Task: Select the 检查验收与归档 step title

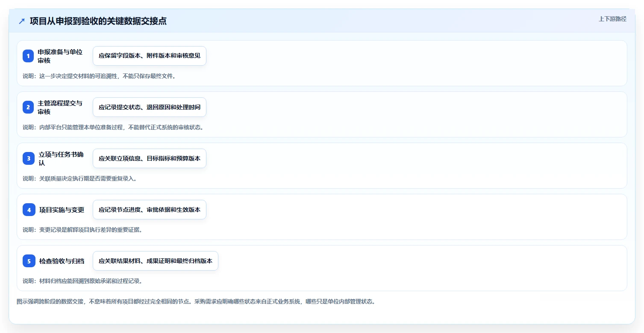Action: click(x=62, y=261)
